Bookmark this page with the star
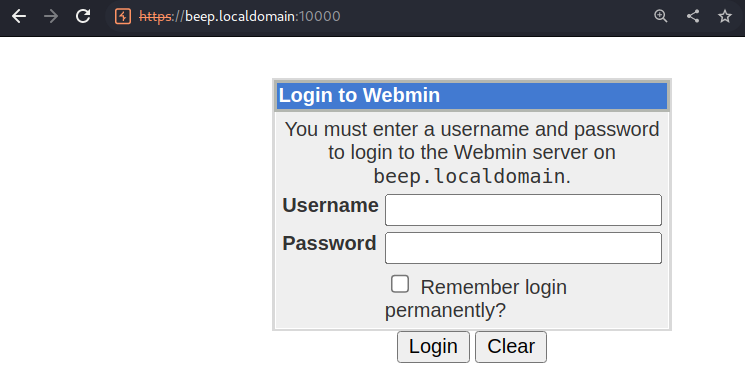 (x=725, y=16)
